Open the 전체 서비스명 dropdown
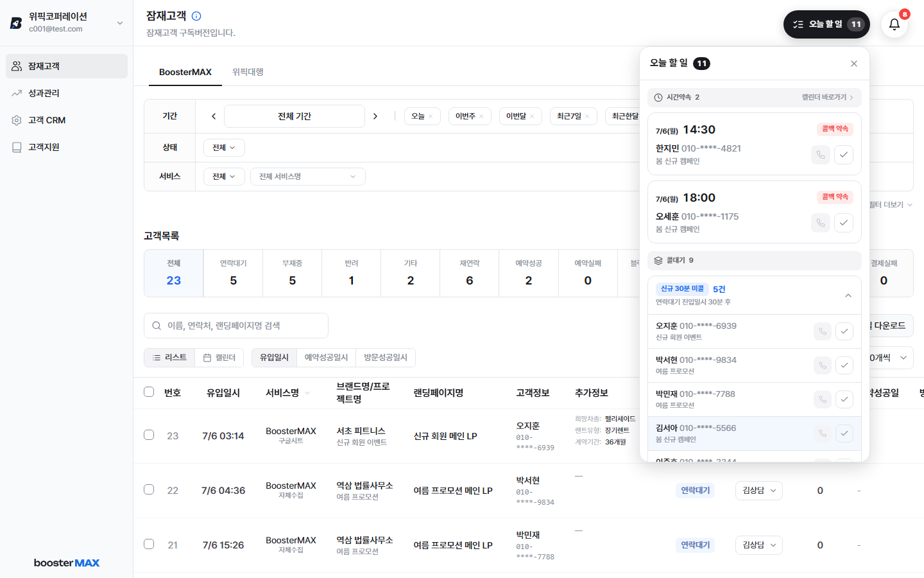924x578 pixels. point(307,177)
